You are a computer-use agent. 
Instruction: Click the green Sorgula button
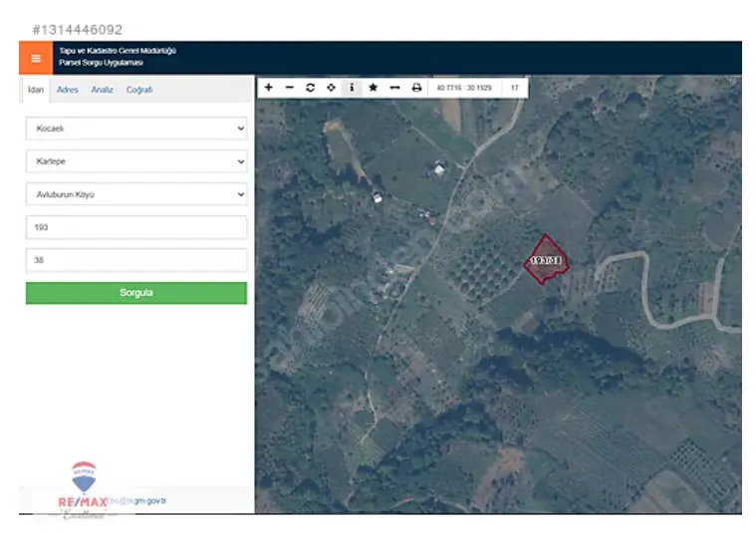[136, 293]
